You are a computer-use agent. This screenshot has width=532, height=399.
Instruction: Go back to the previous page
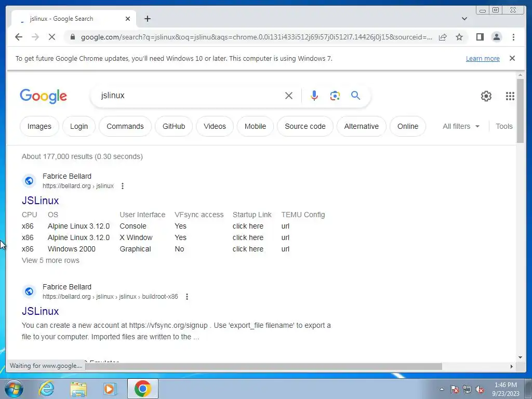pos(19,37)
